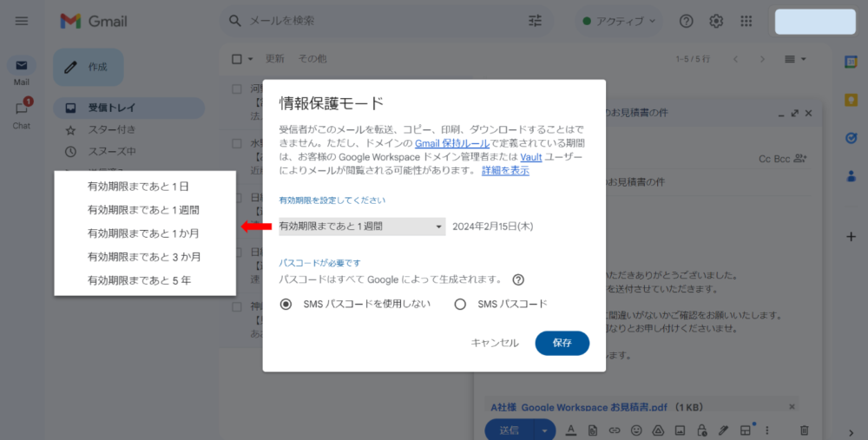Click the insert signature pen icon
This screenshot has height=440, width=868.
(723, 430)
